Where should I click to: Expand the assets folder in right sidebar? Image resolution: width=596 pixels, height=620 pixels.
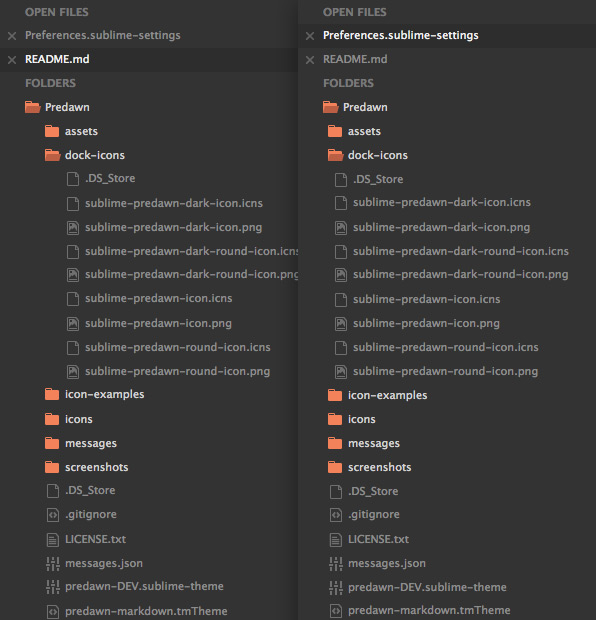pyautogui.click(x=335, y=131)
